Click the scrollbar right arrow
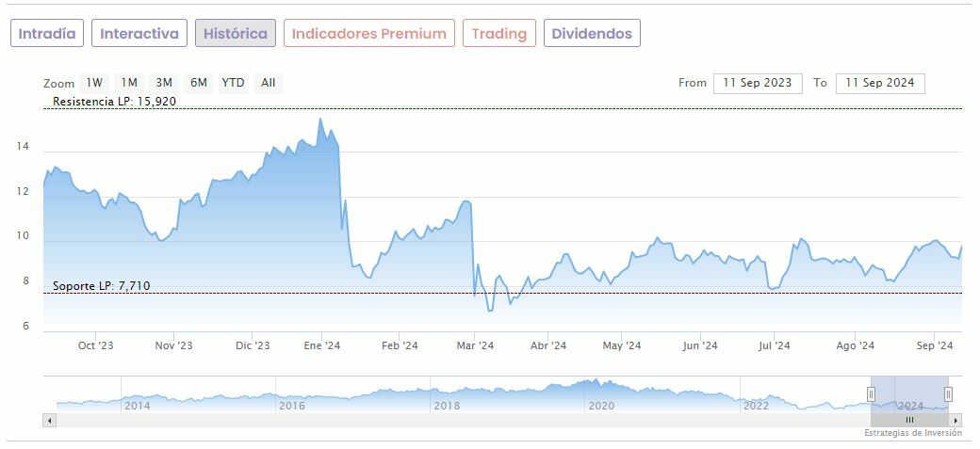980x449 pixels. (955, 420)
